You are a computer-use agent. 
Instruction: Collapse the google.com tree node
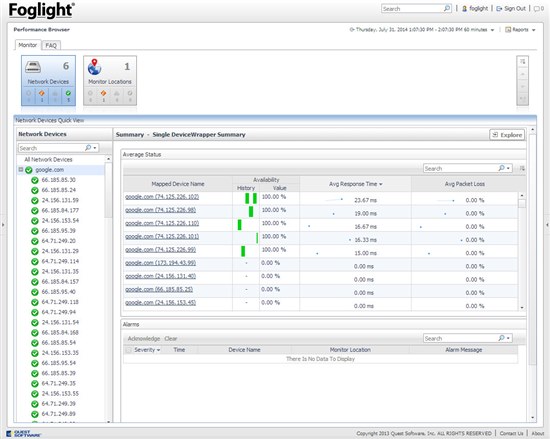[x=21, y=170]
